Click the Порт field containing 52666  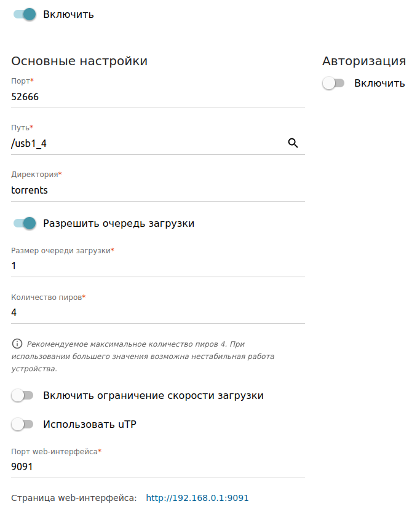158,97
